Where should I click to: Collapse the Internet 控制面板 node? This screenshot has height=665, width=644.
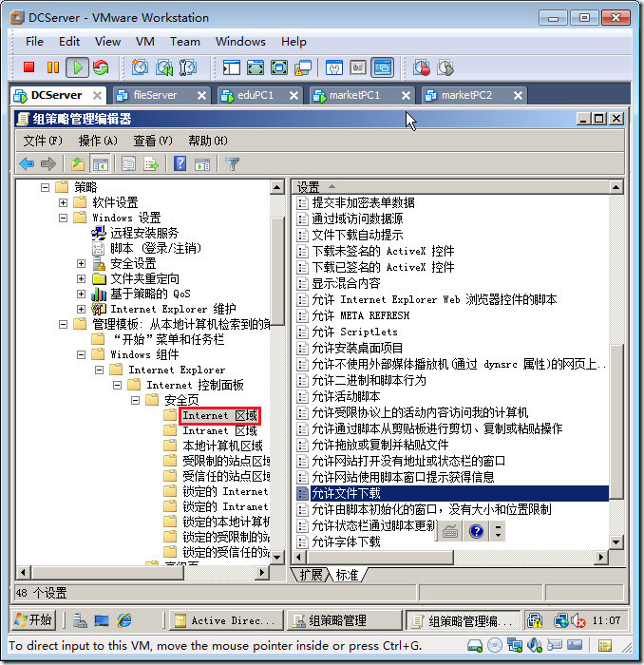pyautogui.click(x=118, y=385)
